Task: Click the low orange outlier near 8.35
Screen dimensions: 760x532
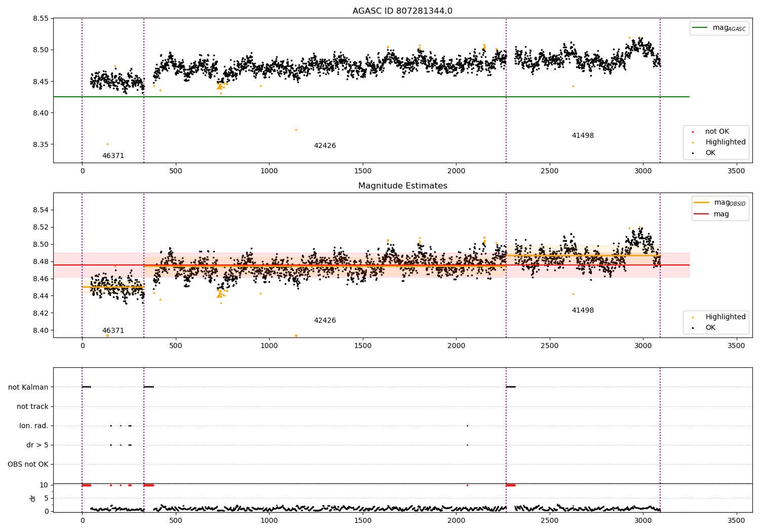Action: [x=107, y=144]
